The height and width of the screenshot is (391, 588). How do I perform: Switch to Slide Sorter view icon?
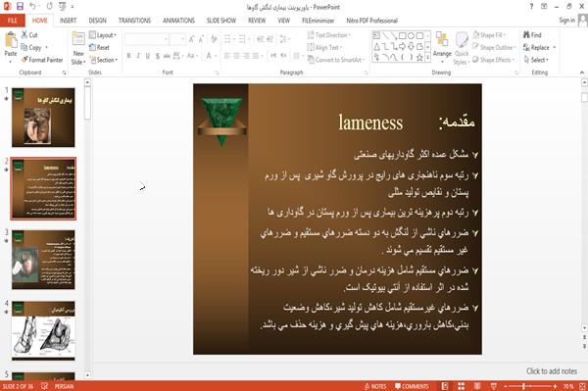[x=461, y=386]
